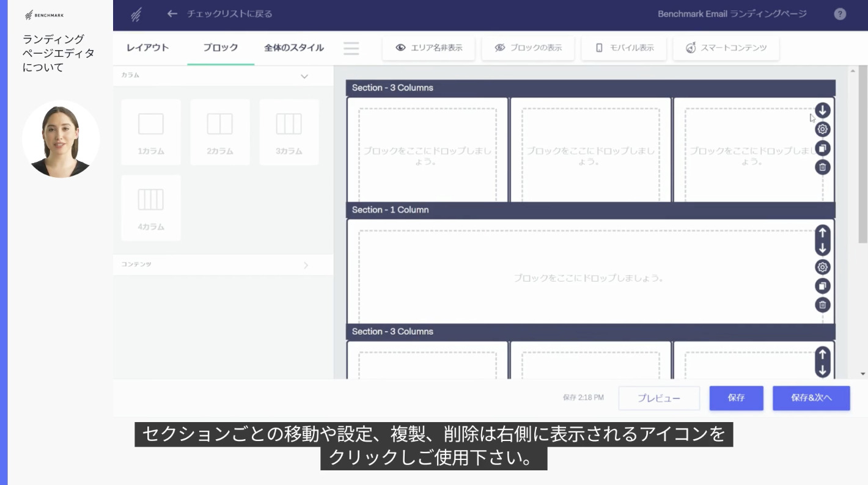Switch to モバイル表示 mobile view
The height and width of the screenshot is (485, 868).
coord(625,48)
